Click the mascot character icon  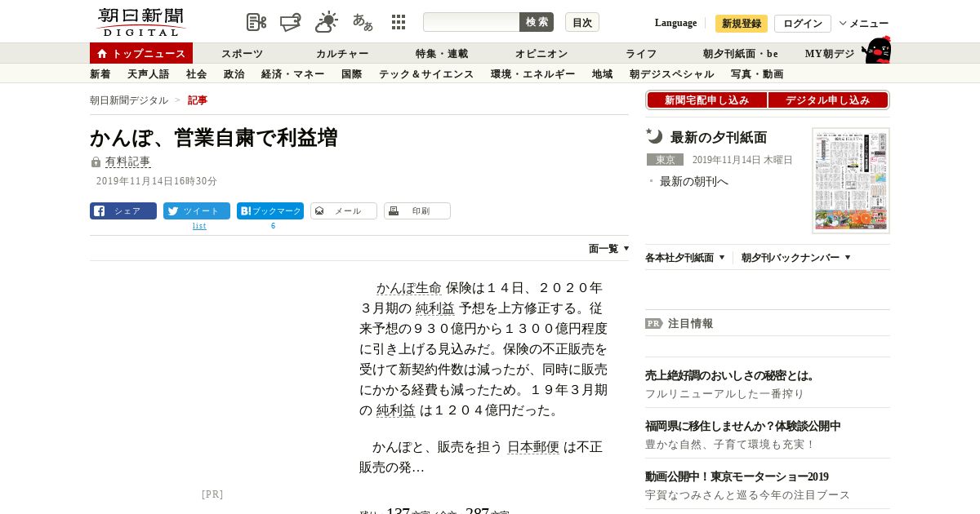(x=876, y=50)
